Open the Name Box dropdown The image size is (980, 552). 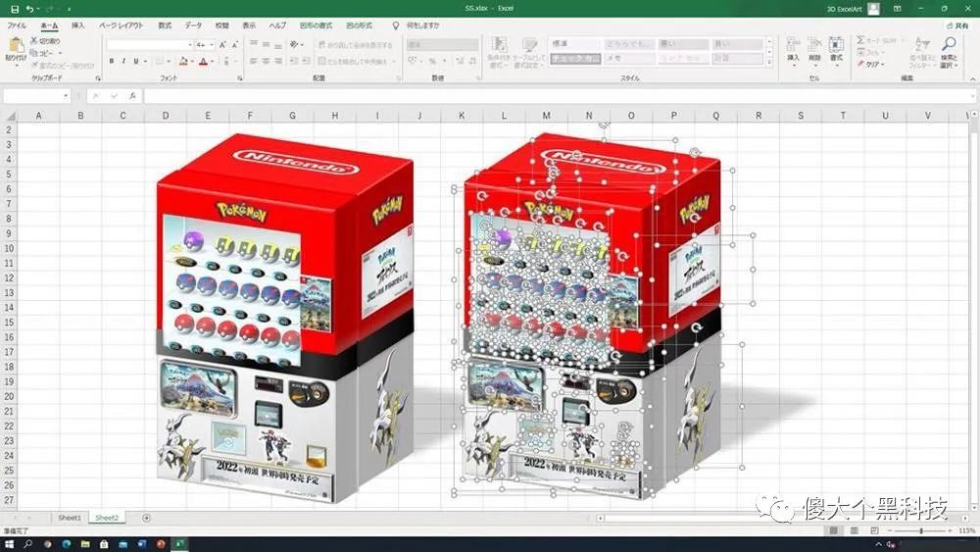(66, 96)
